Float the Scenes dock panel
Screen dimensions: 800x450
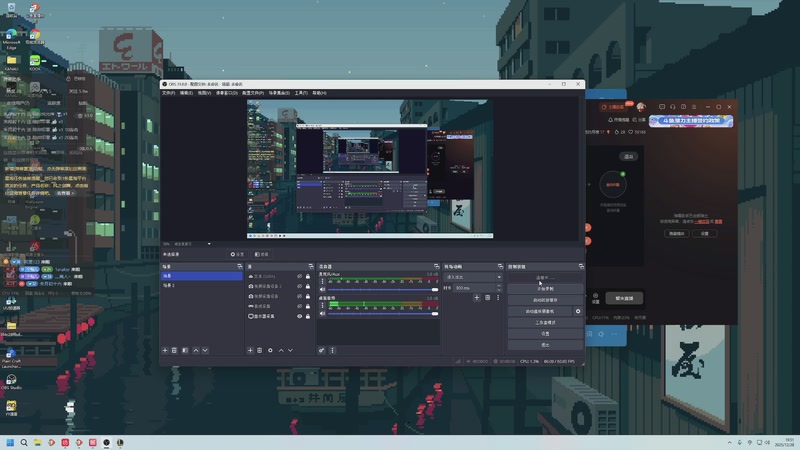[240, 266]
